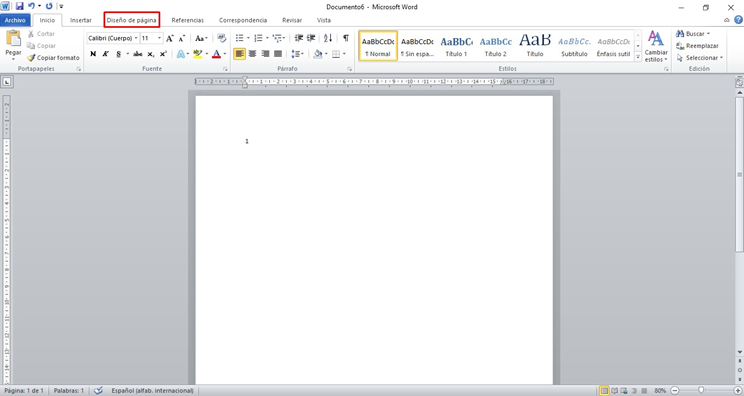The image size is (744, 396).
Task: Click Palabras: 1 word count
Action: point(69,391)
